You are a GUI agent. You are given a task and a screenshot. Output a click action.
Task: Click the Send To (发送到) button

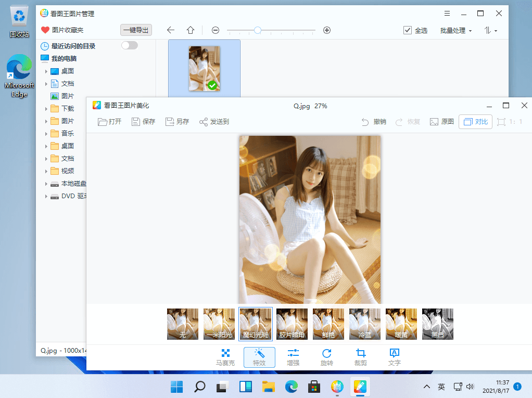pos(214,122)
